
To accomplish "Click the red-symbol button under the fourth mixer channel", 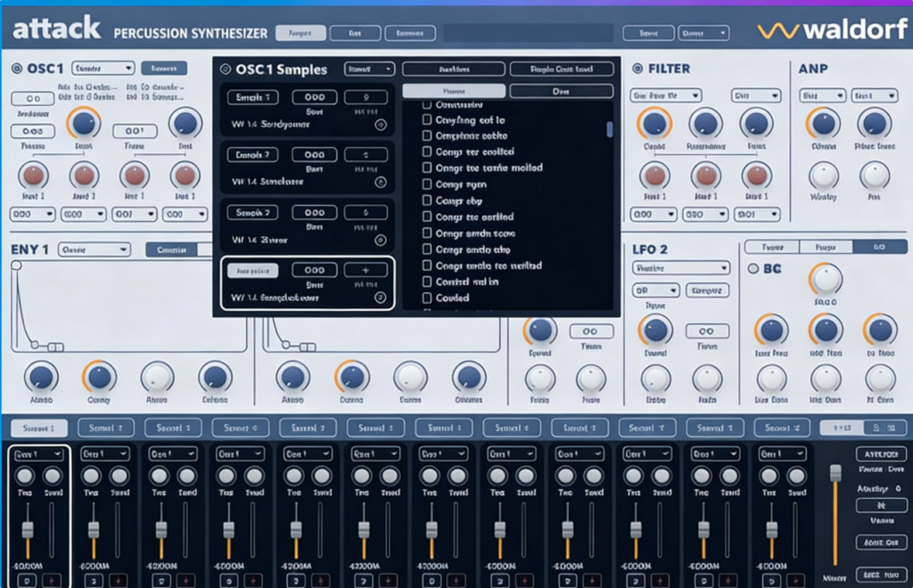I will (253, 580).
